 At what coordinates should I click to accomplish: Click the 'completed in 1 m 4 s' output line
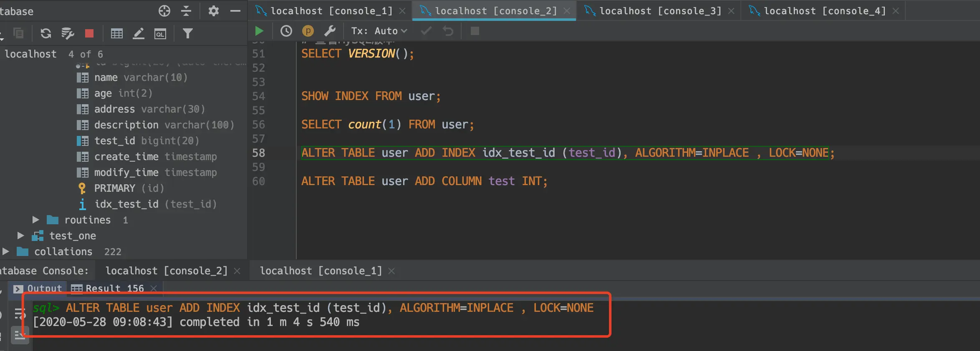point(196,322)
